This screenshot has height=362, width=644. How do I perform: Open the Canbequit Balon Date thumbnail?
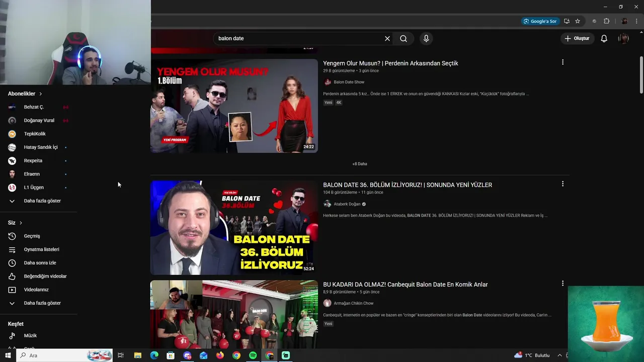(234, 314)
